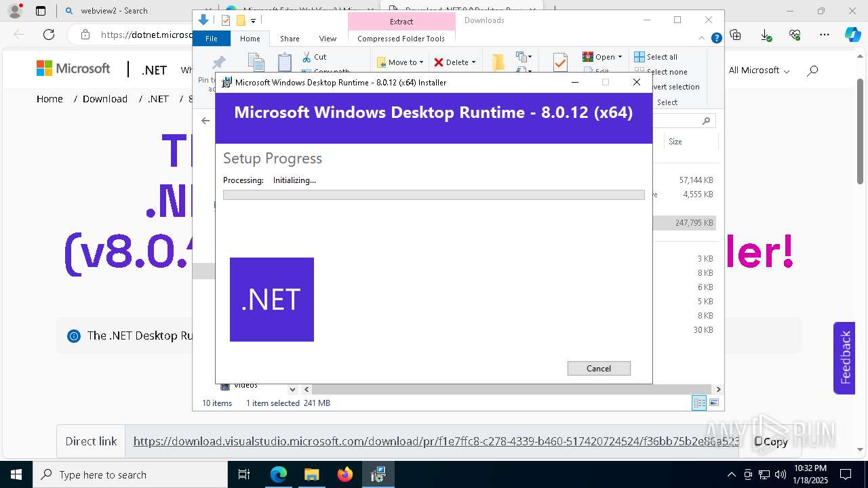
Task: Collapse the Explorer ribbon chevron
Action: [x=703, y=39]
